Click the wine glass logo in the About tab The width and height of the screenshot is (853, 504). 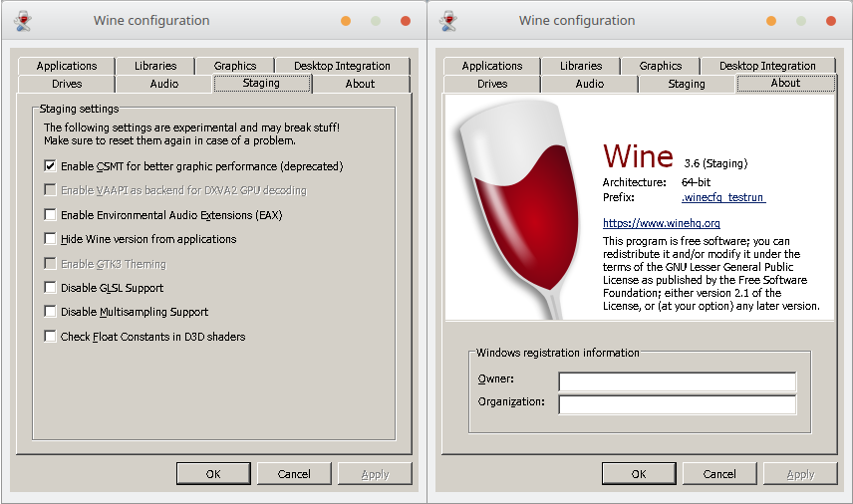pos(519,209)
